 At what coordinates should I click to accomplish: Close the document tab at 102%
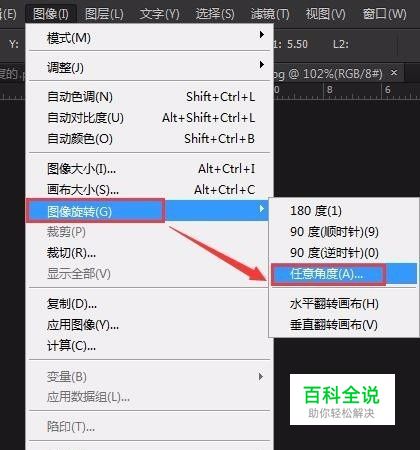[x=394, y=72]
